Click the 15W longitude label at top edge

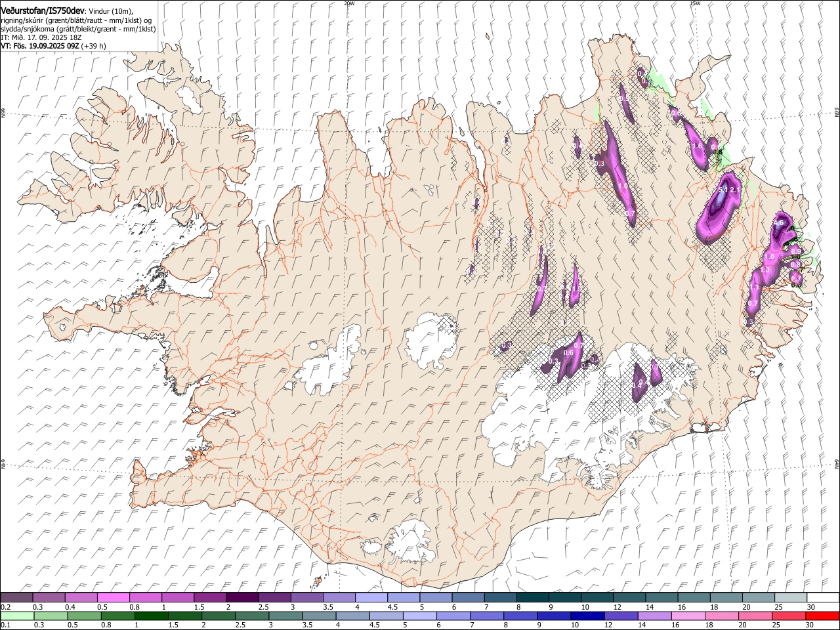click(x=695, y=3)
